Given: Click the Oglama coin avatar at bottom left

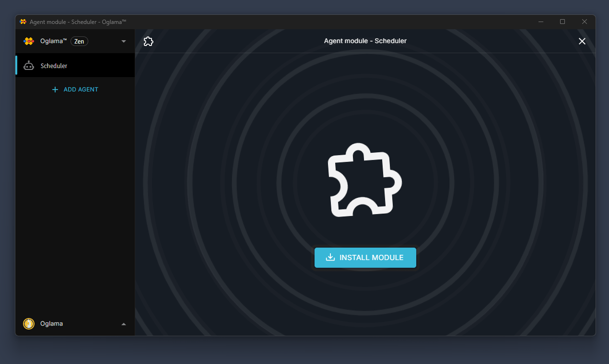Looking at the screenshot, I should [x=28, y=323].
